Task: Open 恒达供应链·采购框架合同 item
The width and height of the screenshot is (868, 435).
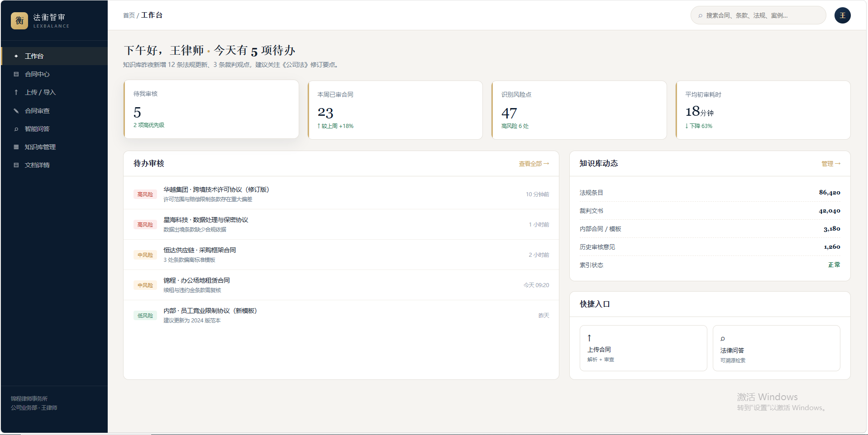Action: (341, 255)
